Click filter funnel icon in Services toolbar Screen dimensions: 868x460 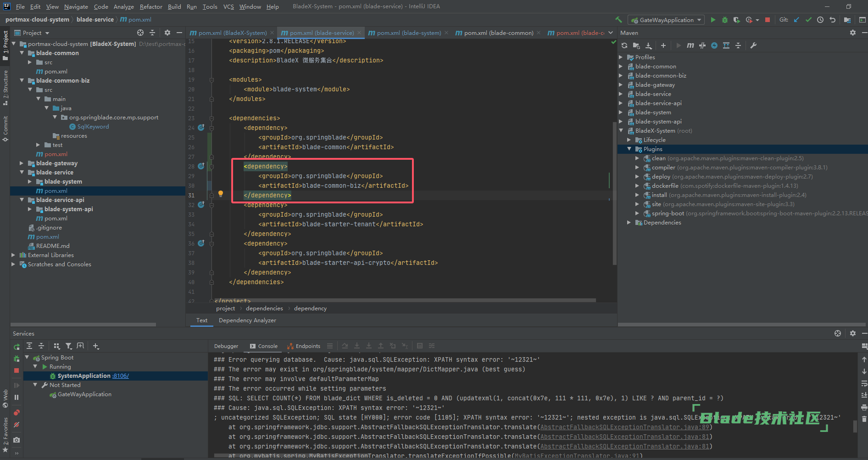tap(69, 346)
